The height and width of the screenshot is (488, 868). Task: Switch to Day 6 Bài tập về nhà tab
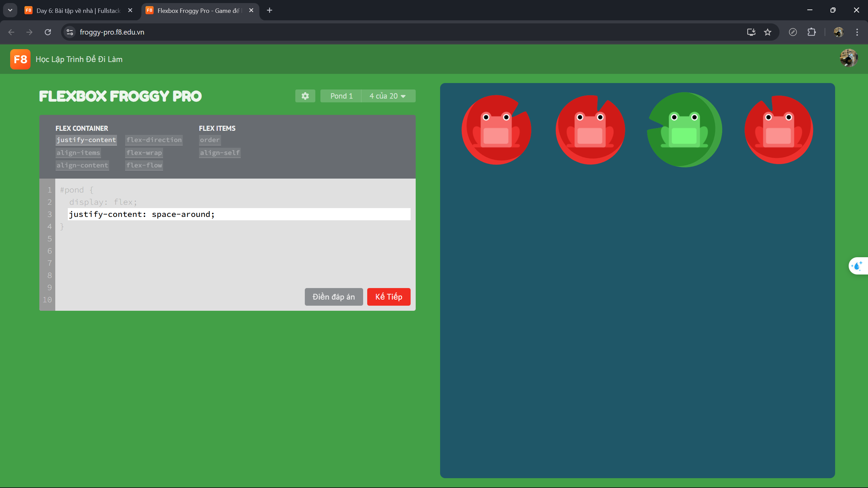(x=78, y=11)
